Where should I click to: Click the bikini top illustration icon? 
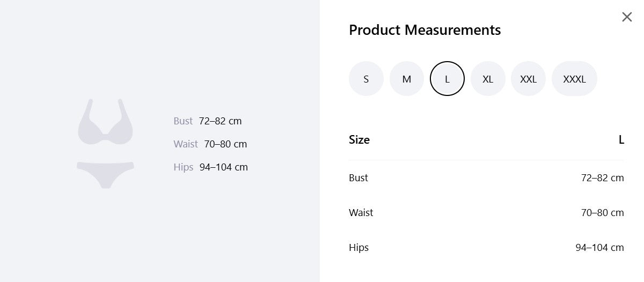point(105,122)
